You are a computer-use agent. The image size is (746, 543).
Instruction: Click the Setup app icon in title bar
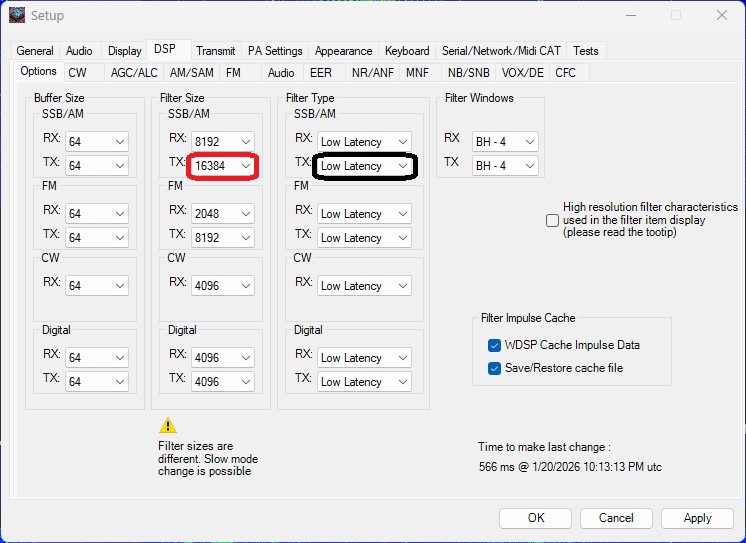(x=16, y=15)
